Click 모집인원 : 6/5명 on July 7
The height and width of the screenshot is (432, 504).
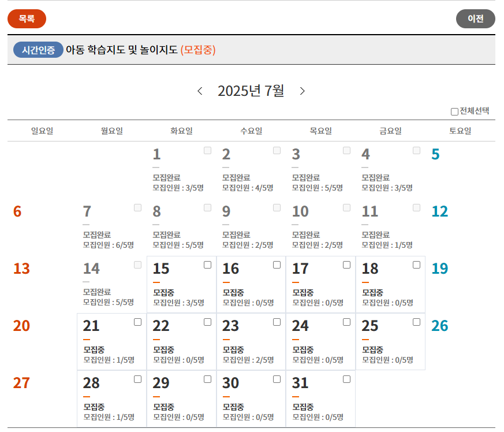(x=109, y=245)
